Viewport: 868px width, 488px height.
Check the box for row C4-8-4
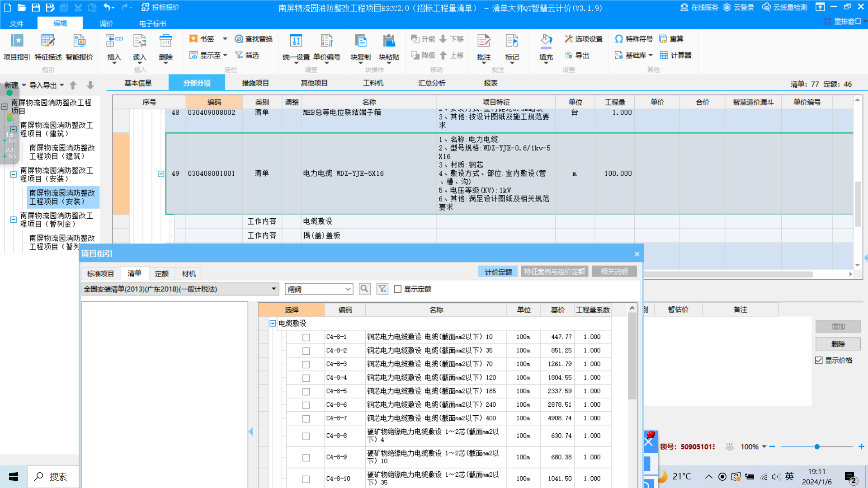(306, 378)
